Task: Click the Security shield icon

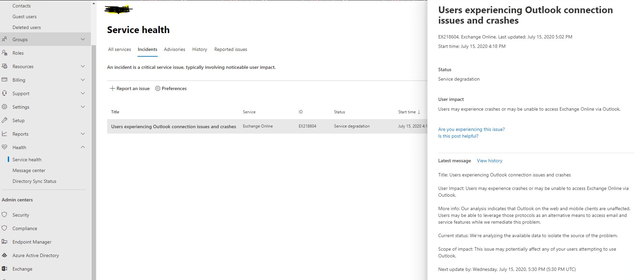Action: pos(4,215)
